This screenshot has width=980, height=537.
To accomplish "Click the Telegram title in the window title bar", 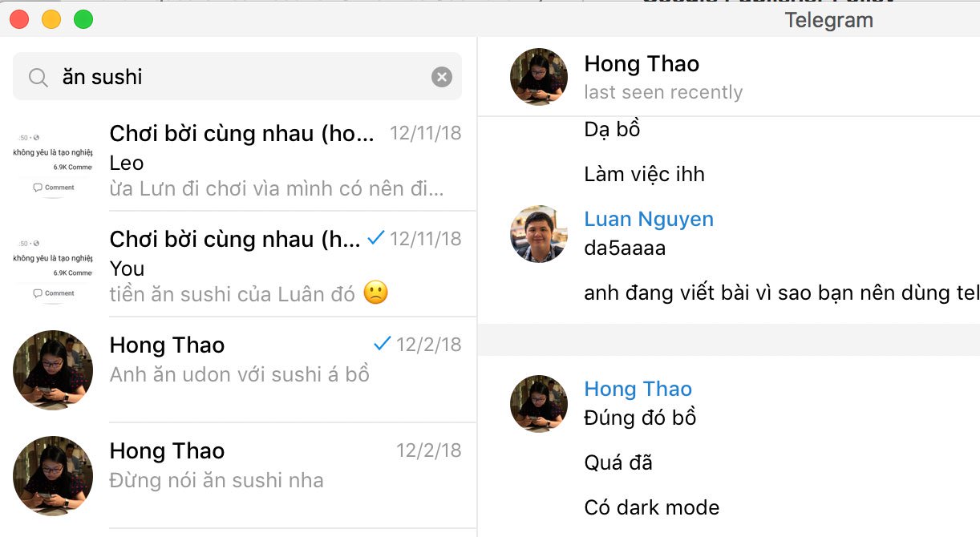I will coord(829,20).
